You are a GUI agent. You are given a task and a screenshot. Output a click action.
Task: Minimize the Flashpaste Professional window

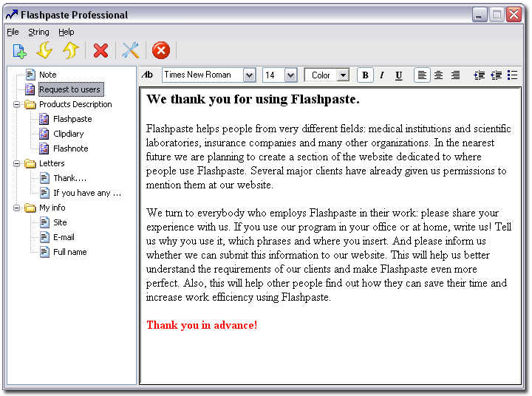coord(480,15)
